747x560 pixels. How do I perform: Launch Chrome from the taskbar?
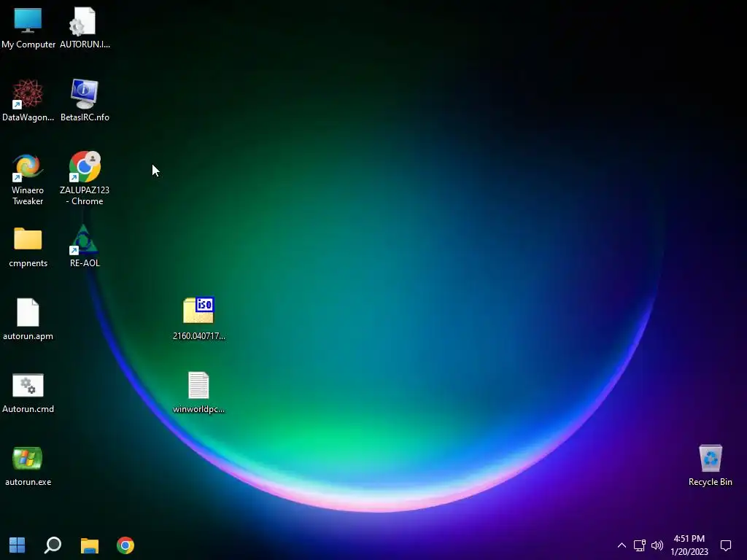[125, 545]
